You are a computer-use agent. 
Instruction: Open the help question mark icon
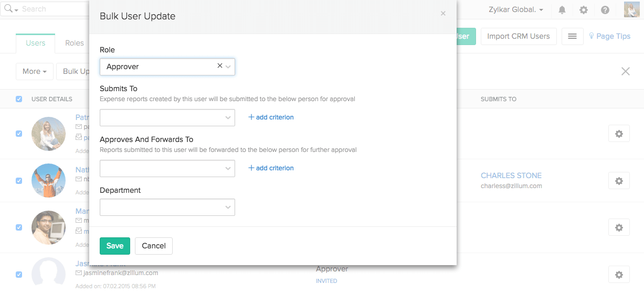pos(605,10)
